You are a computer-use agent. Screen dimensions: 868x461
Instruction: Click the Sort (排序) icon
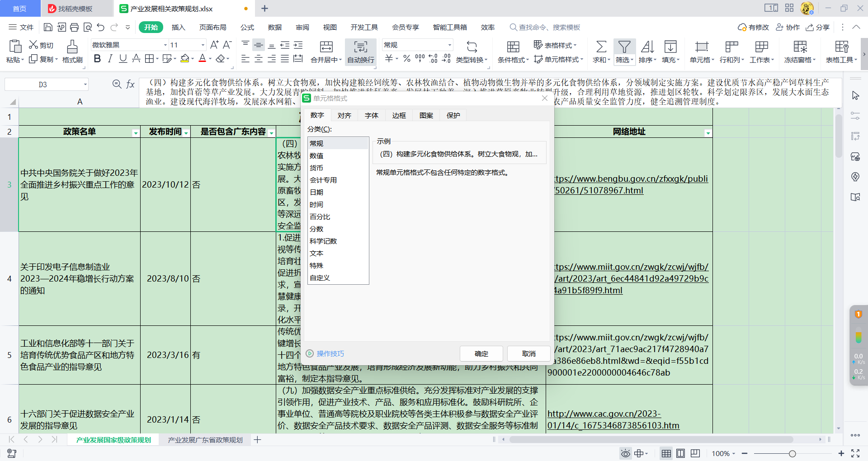pyautogui.click(x=647, y=47)
